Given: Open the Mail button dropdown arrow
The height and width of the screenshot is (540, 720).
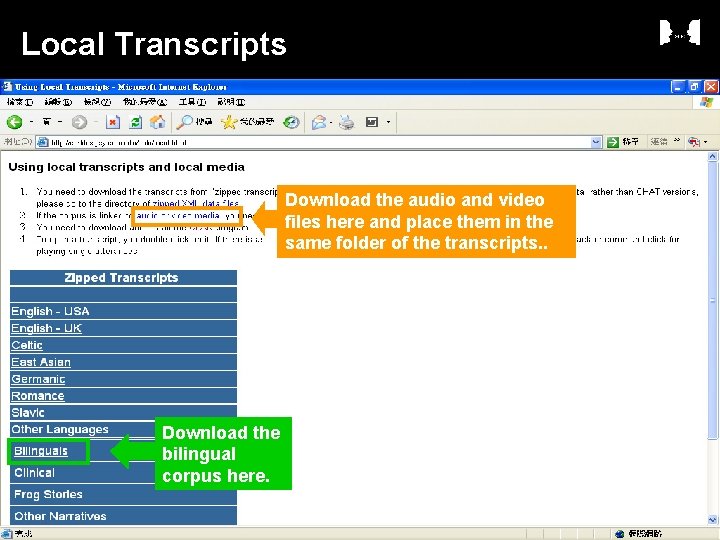Looking at the screenshot, I should 331,123.
